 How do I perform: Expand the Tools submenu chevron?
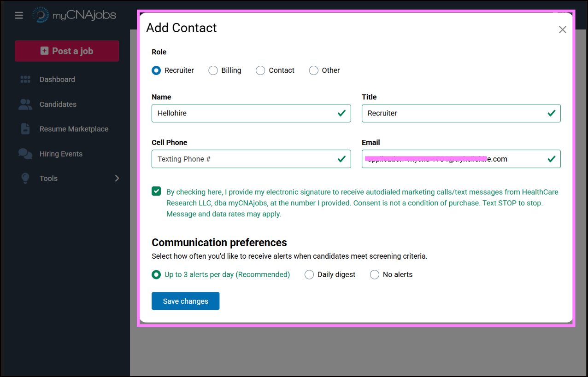pyautogui.click(x=117, y=178)
